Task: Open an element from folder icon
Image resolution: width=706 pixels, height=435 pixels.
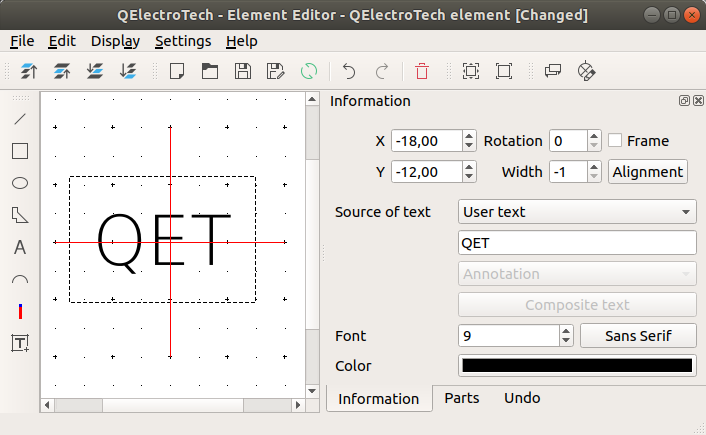Action: tap(210, 71)
